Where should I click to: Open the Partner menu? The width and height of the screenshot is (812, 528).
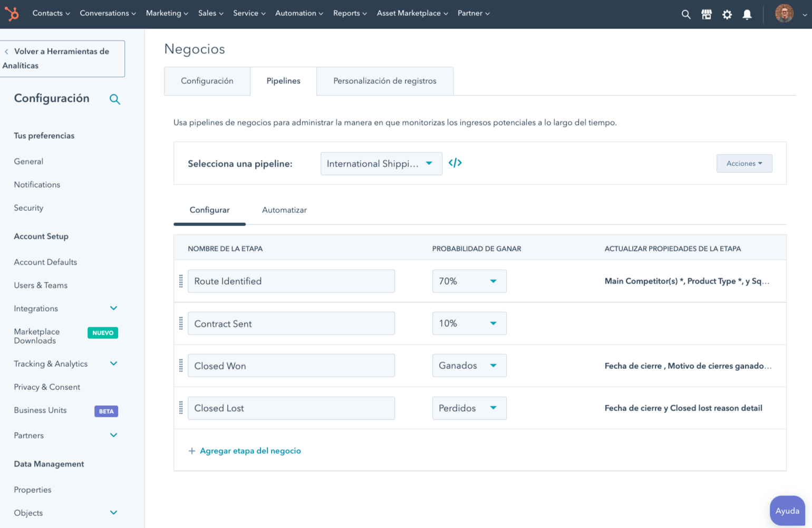coord(473,13)
